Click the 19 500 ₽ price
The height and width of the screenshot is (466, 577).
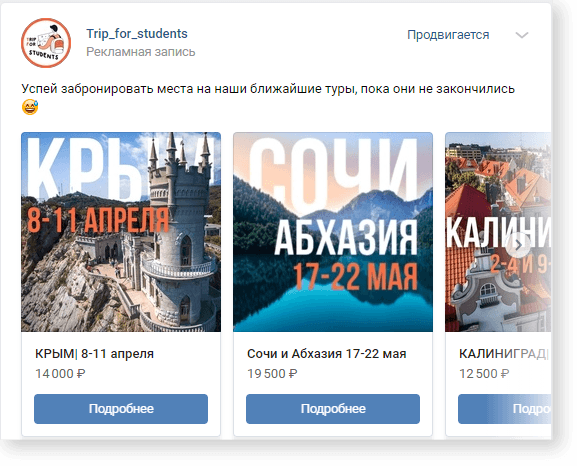272,374
